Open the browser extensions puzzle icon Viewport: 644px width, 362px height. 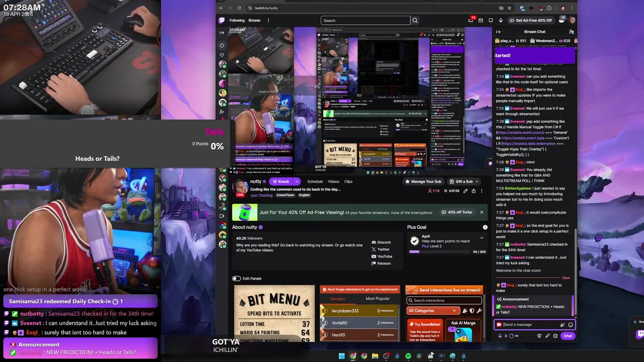(x=549, y=8)
